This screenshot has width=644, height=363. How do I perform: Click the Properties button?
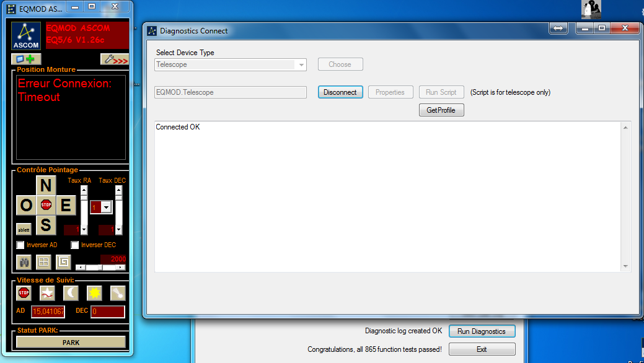tap(390, 92)
